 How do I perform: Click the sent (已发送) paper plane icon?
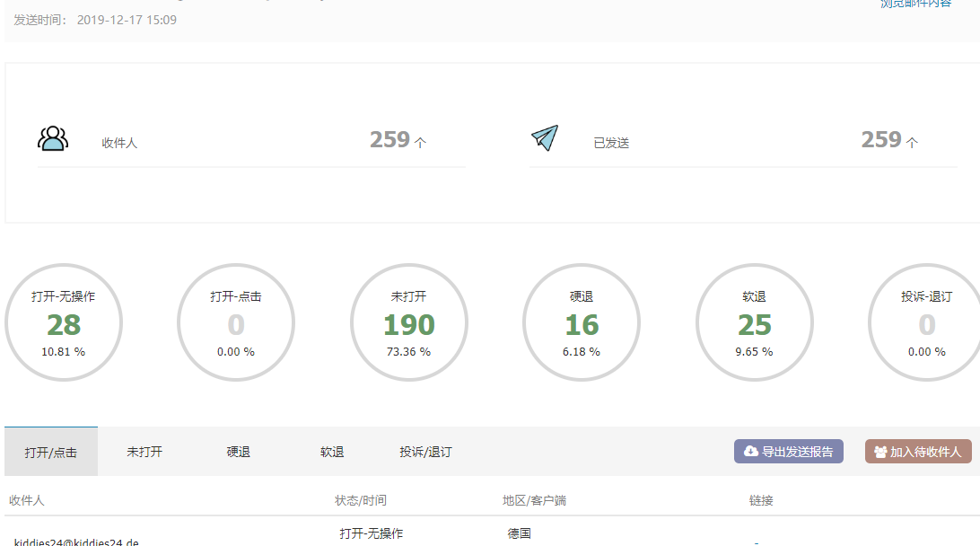[x=545, y=137]
